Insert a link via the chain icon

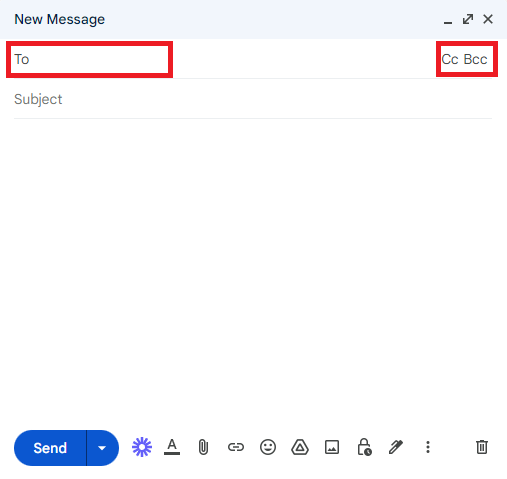[x=236, y=447]
